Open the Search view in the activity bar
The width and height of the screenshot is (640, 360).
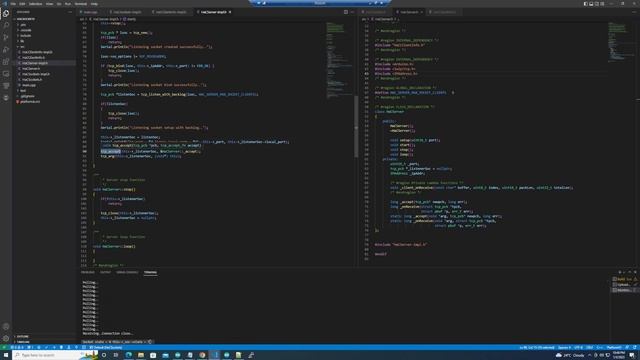[6, 25]
